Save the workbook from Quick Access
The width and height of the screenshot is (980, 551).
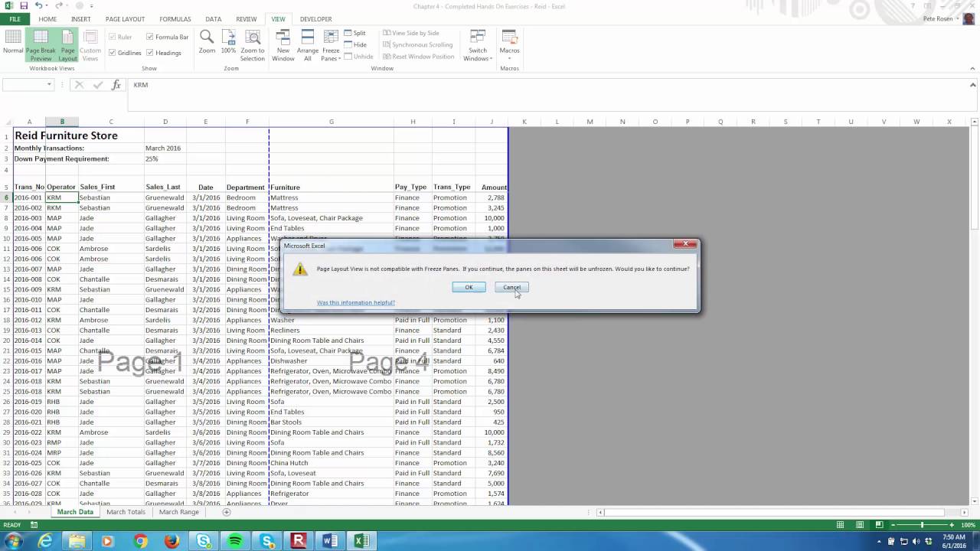tap(24, 6)
